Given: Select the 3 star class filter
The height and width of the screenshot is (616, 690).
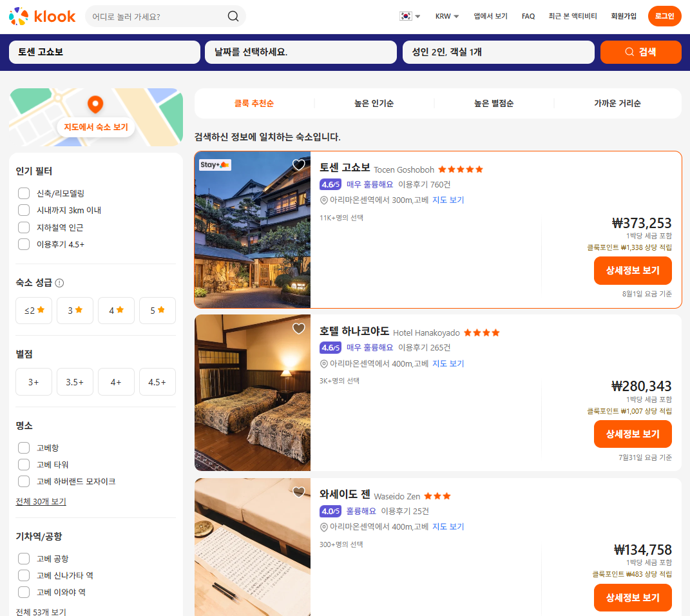Looking at the screenshot, I should tap(75, 311).
